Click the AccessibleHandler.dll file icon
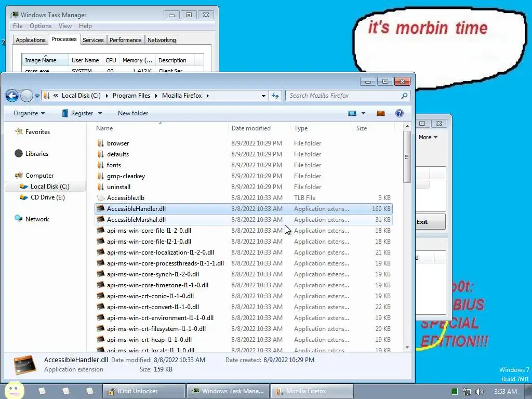Image resolution: width=532 pixels, height=399 pixels. click(x=100, y=208)
